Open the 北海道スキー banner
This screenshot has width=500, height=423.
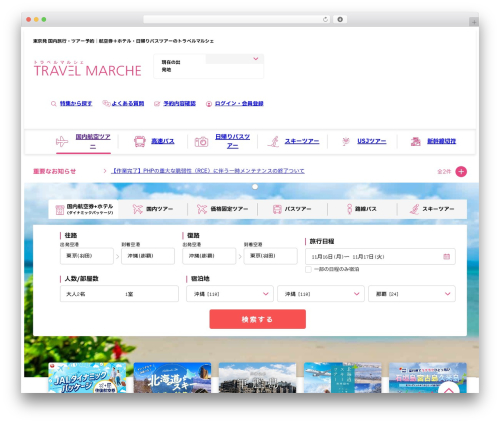[172, 378]
